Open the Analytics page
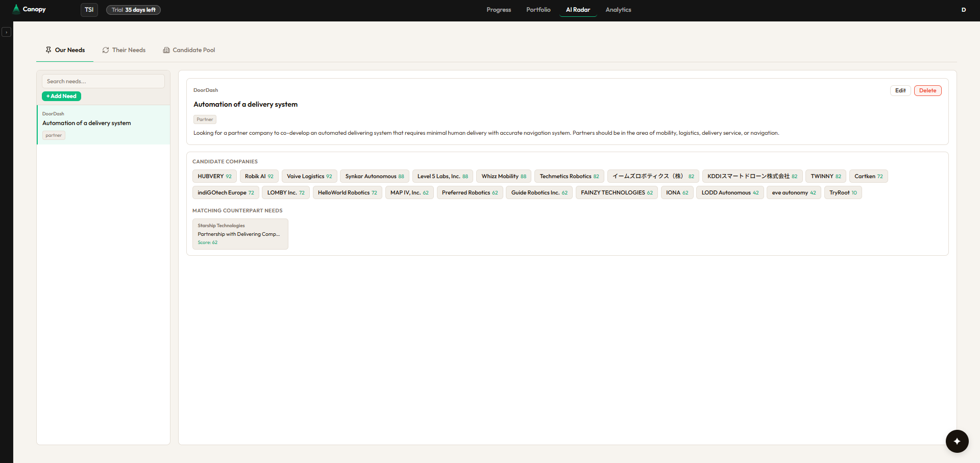Viewport: 980px width, 463px height. [x=618, y=10]
